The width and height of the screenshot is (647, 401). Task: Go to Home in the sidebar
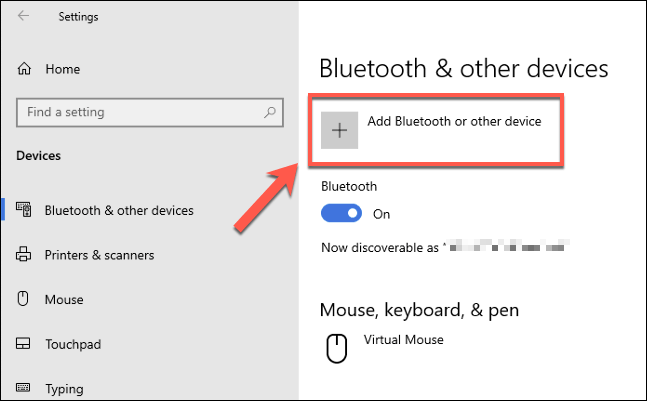pos(62,70)
